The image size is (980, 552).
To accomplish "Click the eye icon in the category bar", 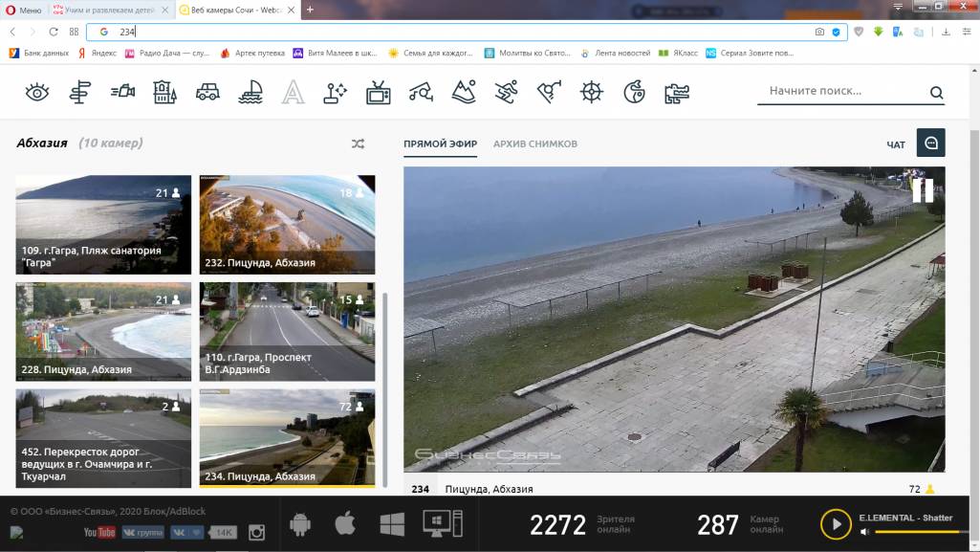I will coord(37,92).
